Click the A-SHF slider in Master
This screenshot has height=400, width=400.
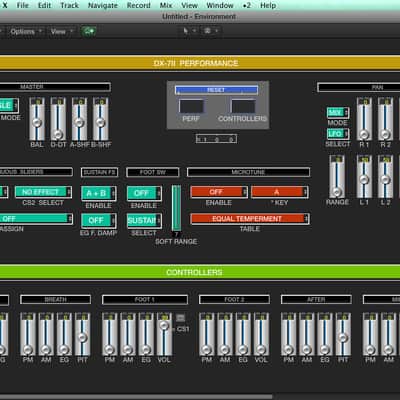79,119
